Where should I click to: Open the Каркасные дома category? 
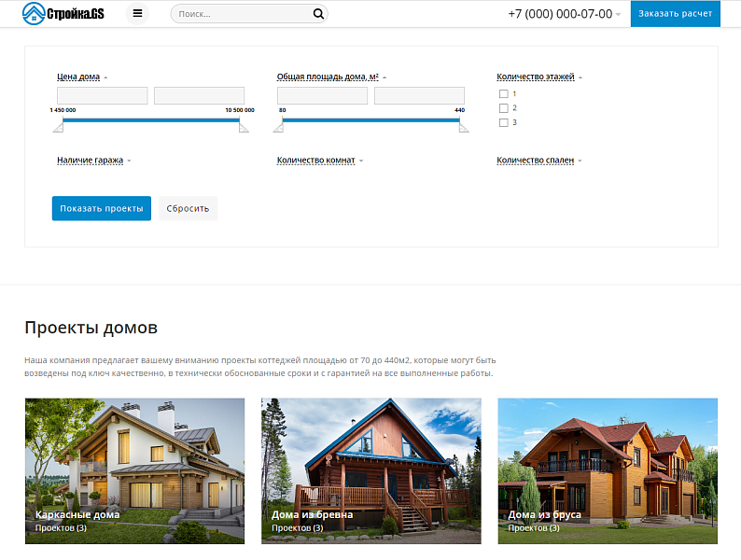[x=134, y=470]
